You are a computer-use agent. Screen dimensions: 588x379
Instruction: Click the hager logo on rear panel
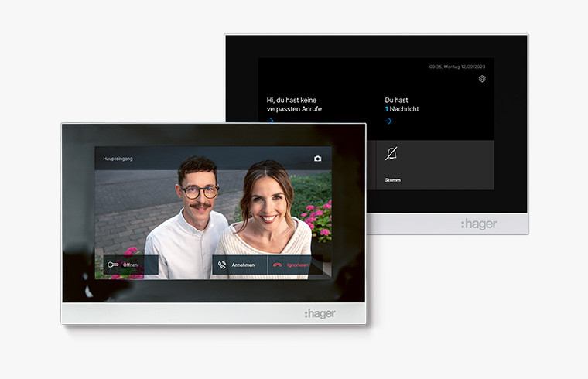(479, 224)
